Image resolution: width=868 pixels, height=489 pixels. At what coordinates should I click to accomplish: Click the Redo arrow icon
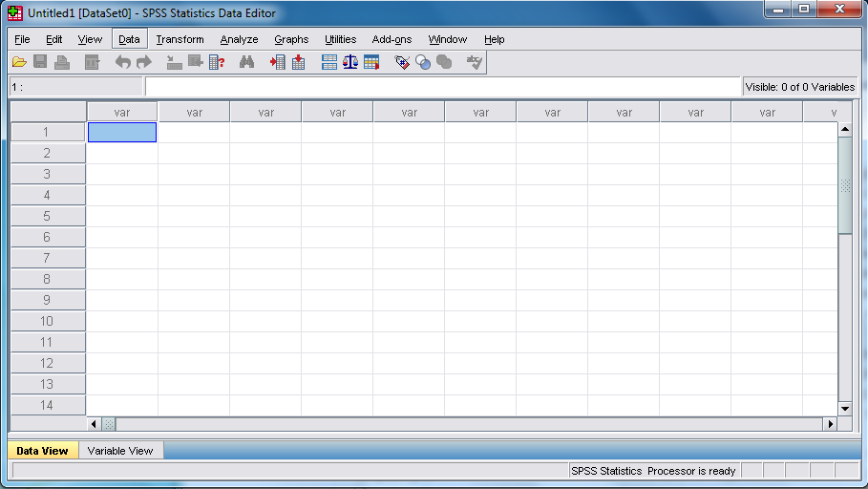[144, 62]
